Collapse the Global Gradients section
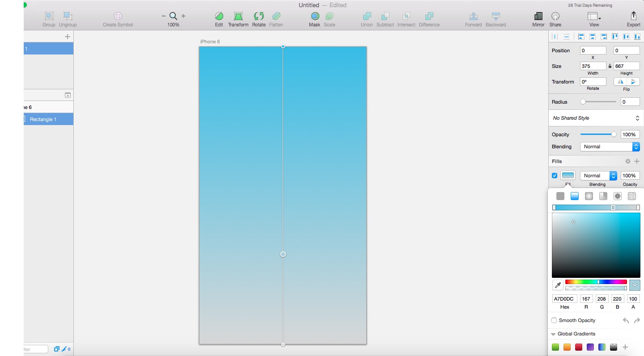The width and height of the screenshot is (644, 356). pos(553,334)
